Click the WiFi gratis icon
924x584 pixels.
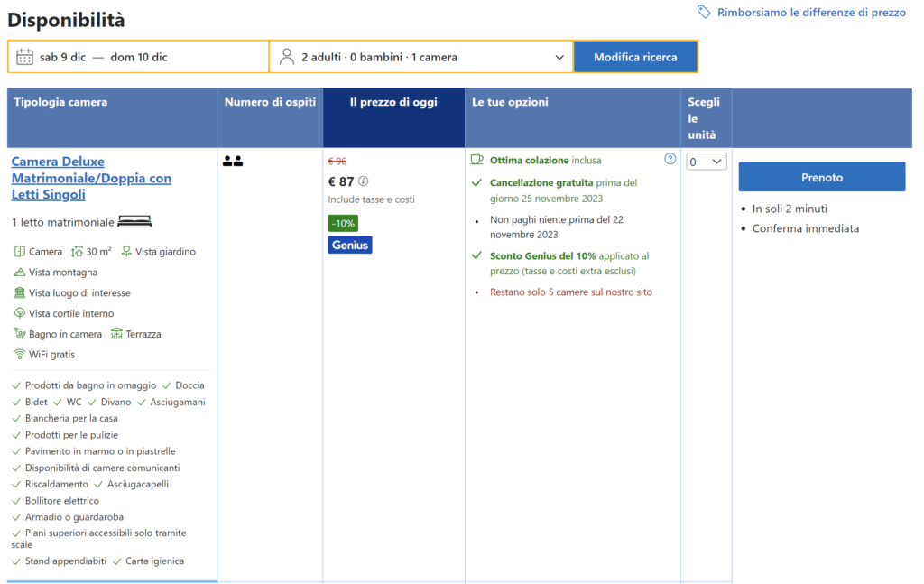click(20, 354)
